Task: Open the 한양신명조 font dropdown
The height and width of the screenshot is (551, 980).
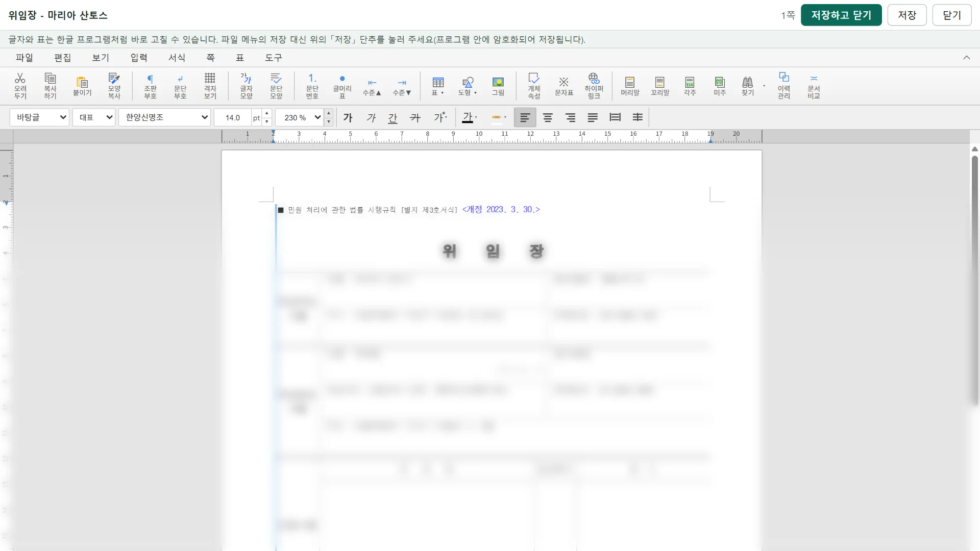Action: [164, 117]
